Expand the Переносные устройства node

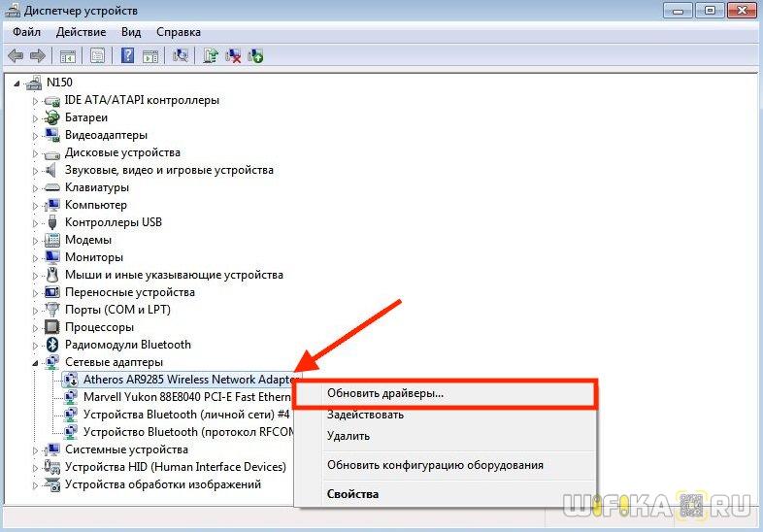coord(35,293)
